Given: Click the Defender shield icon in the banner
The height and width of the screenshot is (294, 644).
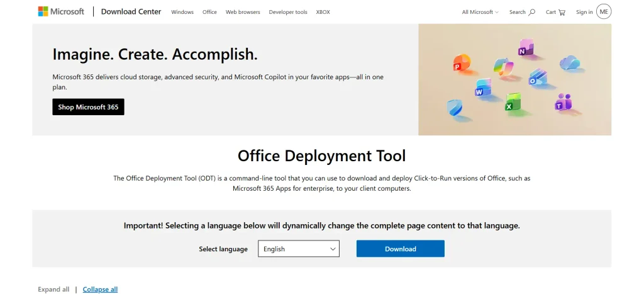Looking at the screenshot, I should tap(454, 108).
